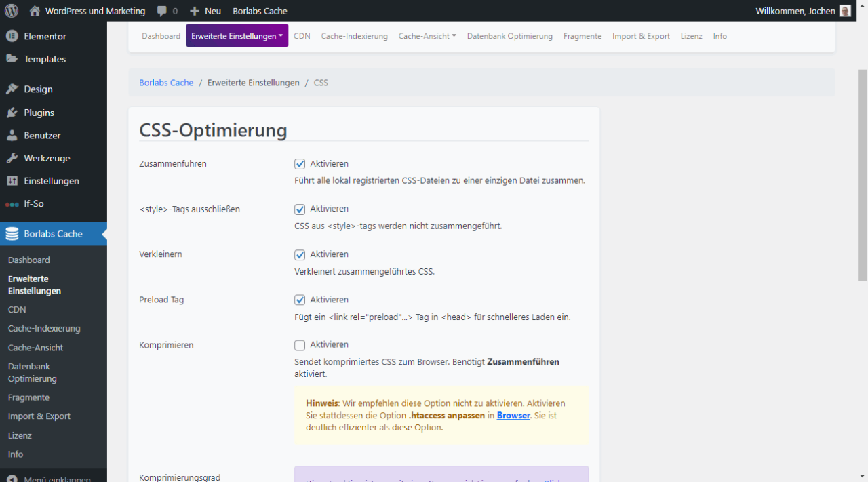Open Werkzeuge via the tools icon

tap(11, 158)
